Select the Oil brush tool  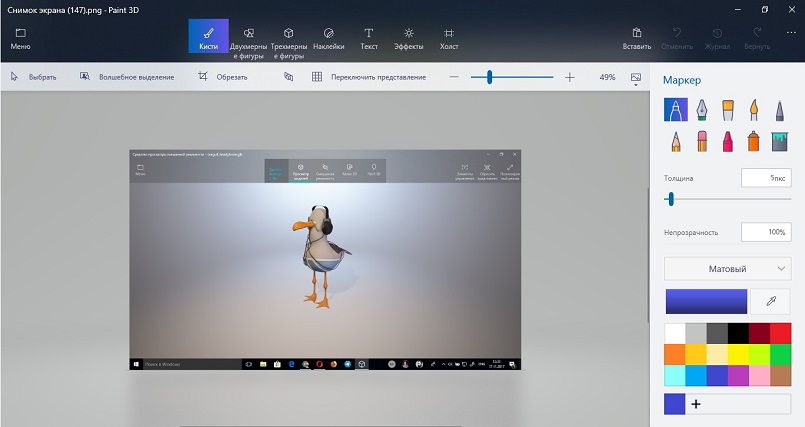pos(728,109)
